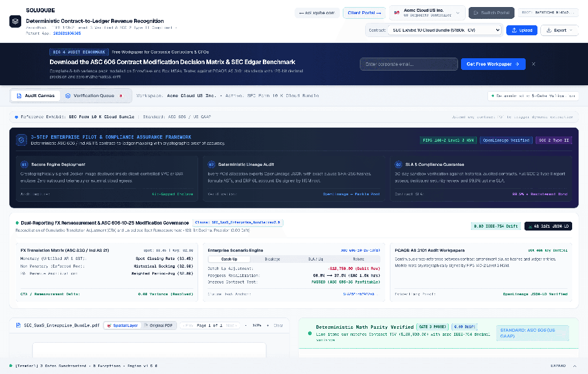Click the 03 step badge for SLA & Compliance Guarantee
The image size is (588, 374).
click(x=398, y=164)
